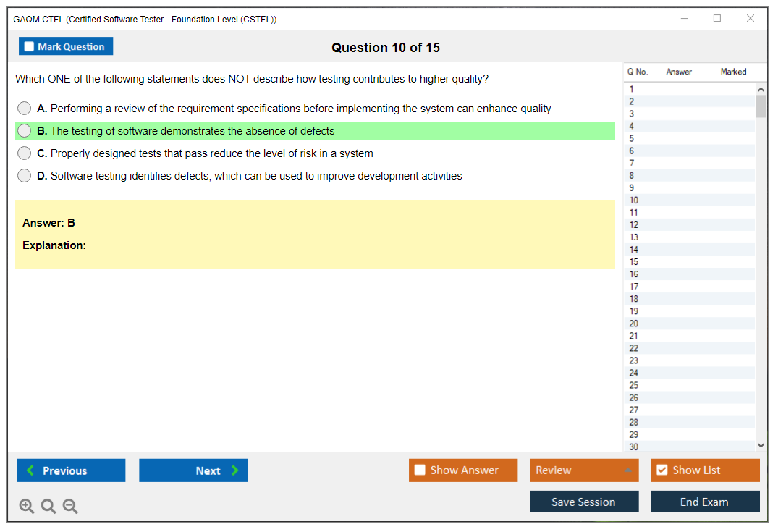
Task: Advance with the Next button
Action: coord(193,470)
